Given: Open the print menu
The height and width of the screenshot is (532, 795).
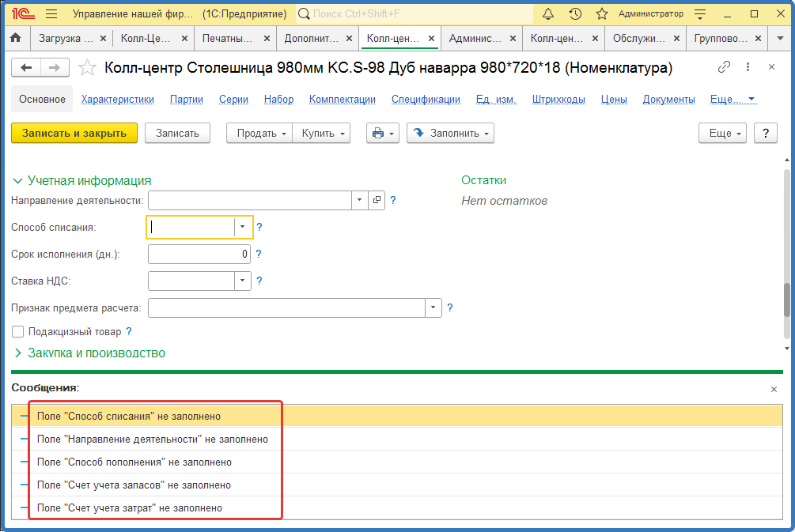Looking at the screenshot, I should 383,134.
